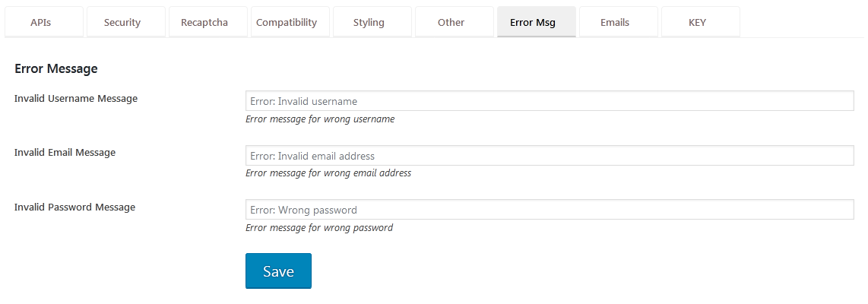Image resolution: width=868 pixels, height=304 pixels.
Task: Save the error message settings
Action: click(278, 271)
